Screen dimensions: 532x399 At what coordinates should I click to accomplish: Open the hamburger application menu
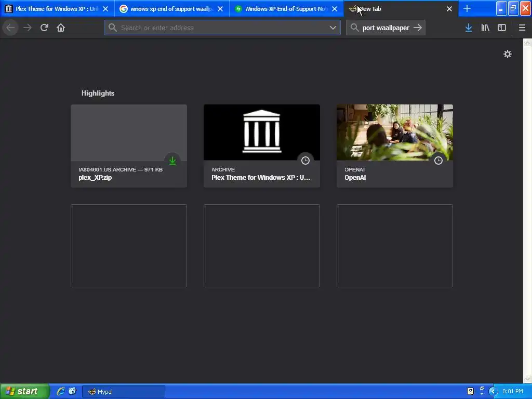522,28
